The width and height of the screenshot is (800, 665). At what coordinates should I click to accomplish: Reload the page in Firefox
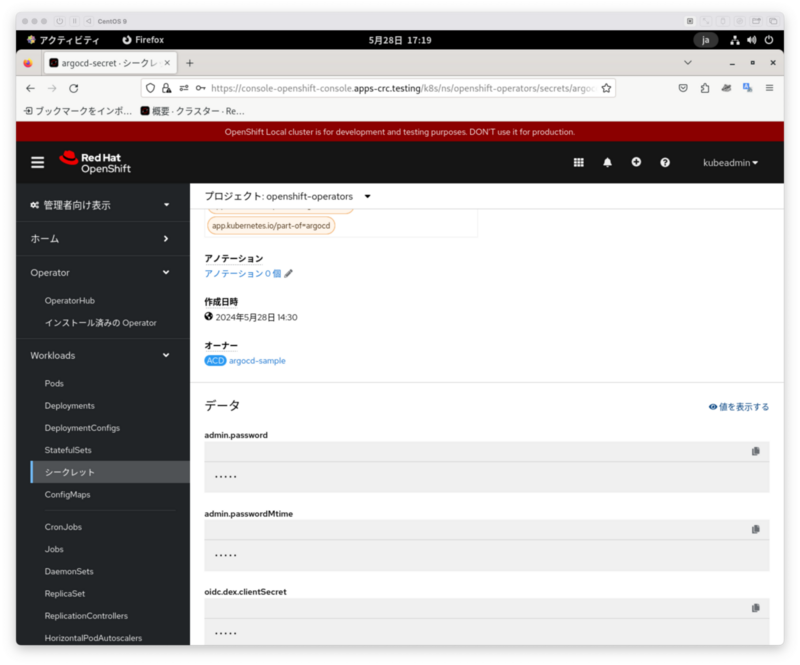[74, 88]
